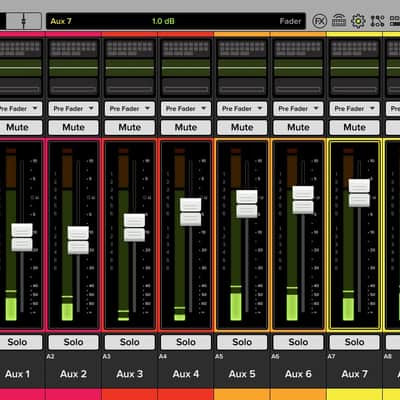
Task: Grab the Aux 2 fader handle
Action: [78, 240]
